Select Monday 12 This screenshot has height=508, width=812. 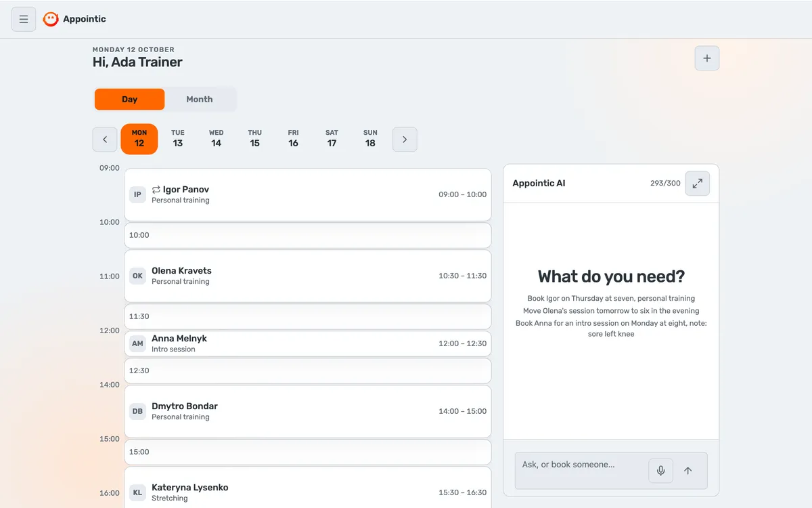pos(139,139)
